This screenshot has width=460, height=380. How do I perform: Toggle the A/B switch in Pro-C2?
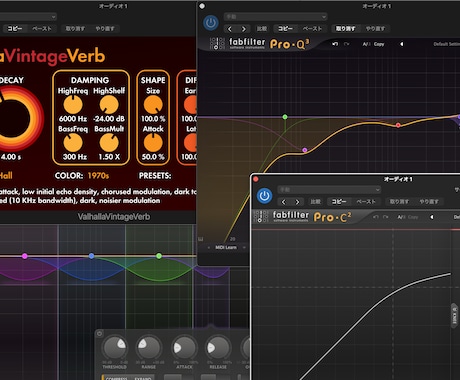(401, 217)
